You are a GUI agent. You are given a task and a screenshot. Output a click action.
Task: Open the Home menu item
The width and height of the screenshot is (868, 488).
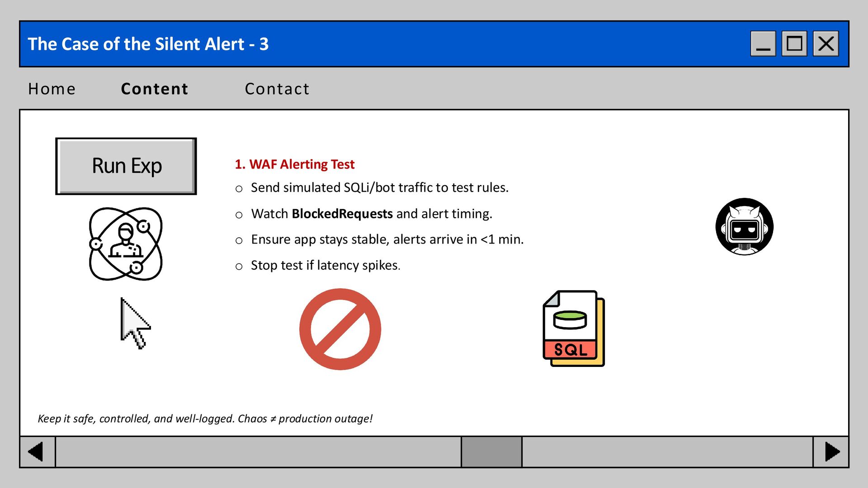52,89
